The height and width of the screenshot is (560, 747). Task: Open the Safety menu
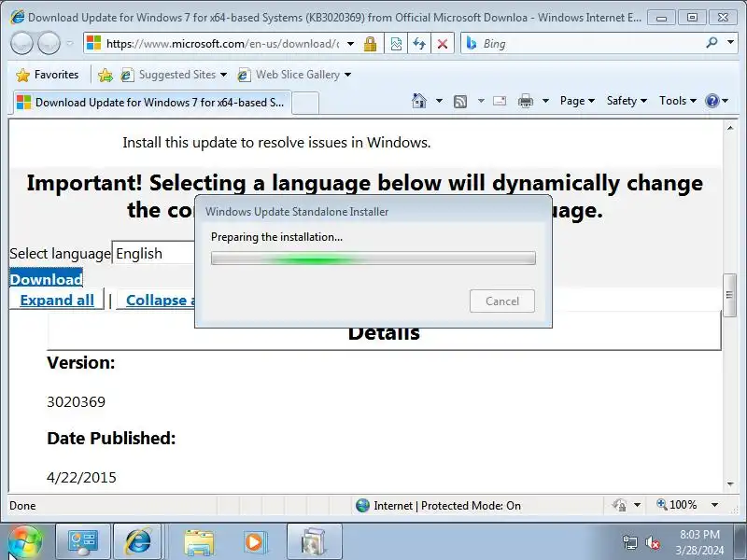pyautogui.click(x=627, y=101)
